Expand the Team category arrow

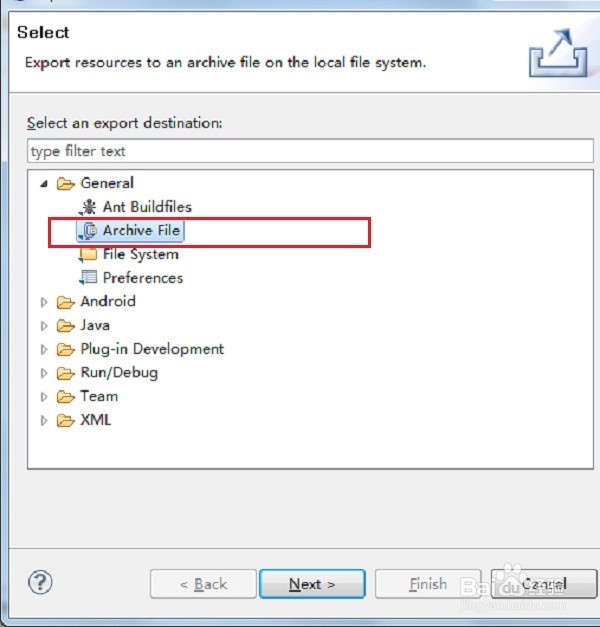point(44,397)
